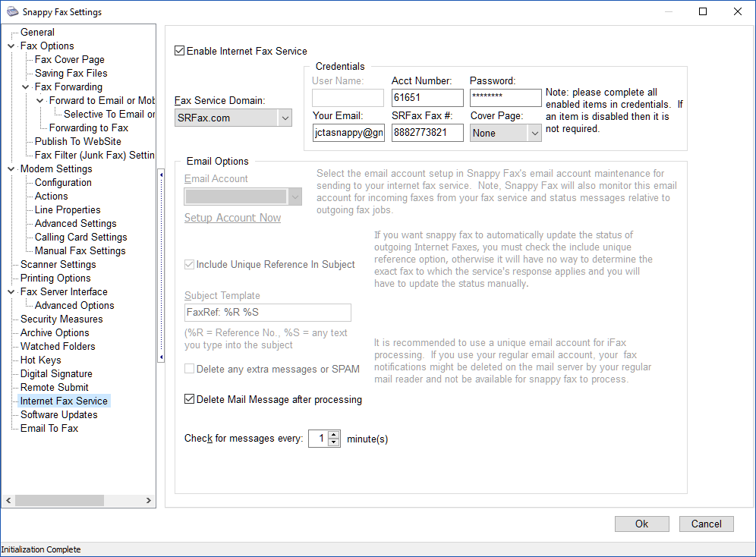Decrease check interval with down arrow
Viewport: 756px width, 557px height.
(x=334, y=442)
